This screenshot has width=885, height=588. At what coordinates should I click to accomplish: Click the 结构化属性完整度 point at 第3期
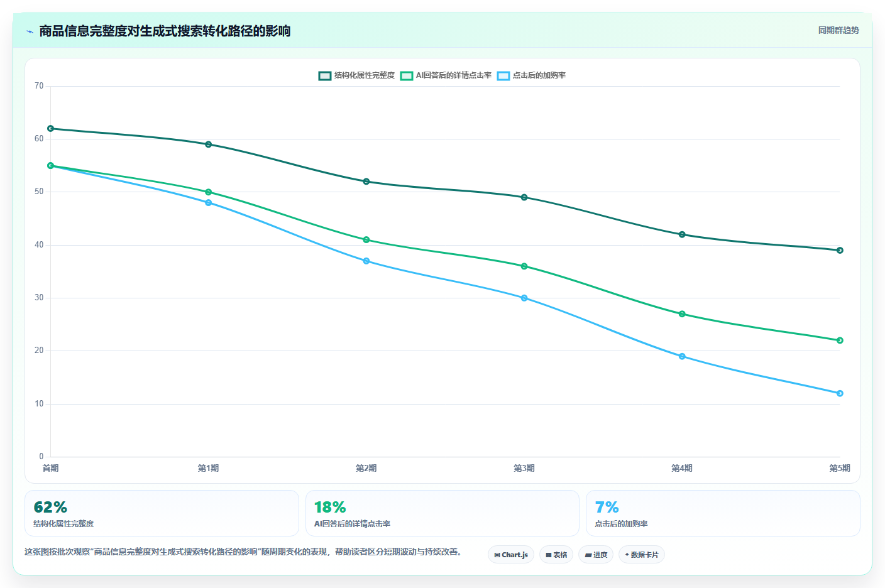[x=524, y=197]
